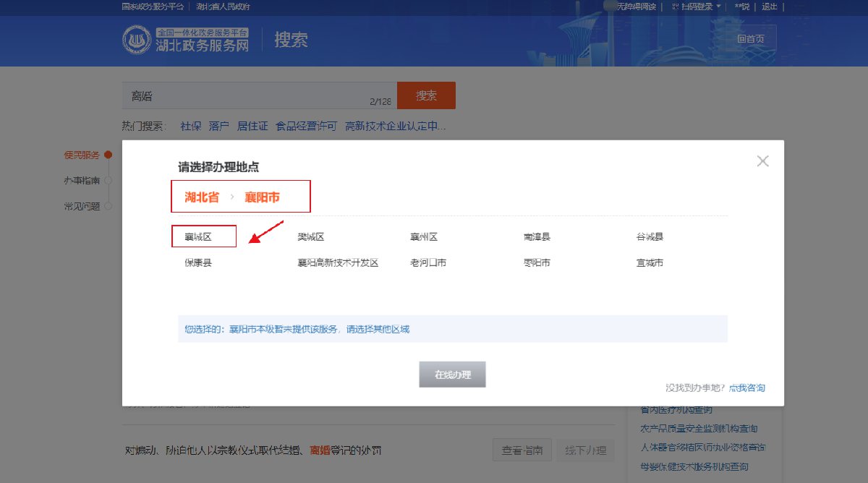The width and height of the screenshot is (868, 483).
Task: Choose 襄阳高新技术开发区 as location
Action: click(x=338, y=262)
